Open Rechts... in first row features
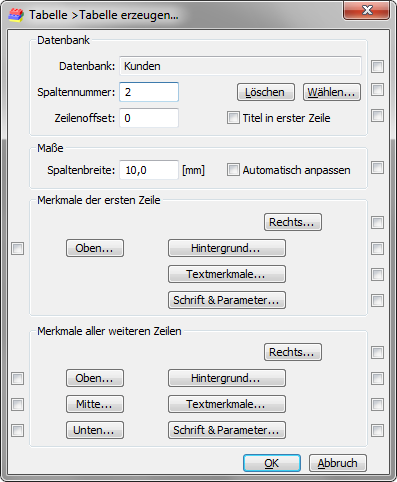The height and width of the screenshot is (482, 397). [293, 222]
